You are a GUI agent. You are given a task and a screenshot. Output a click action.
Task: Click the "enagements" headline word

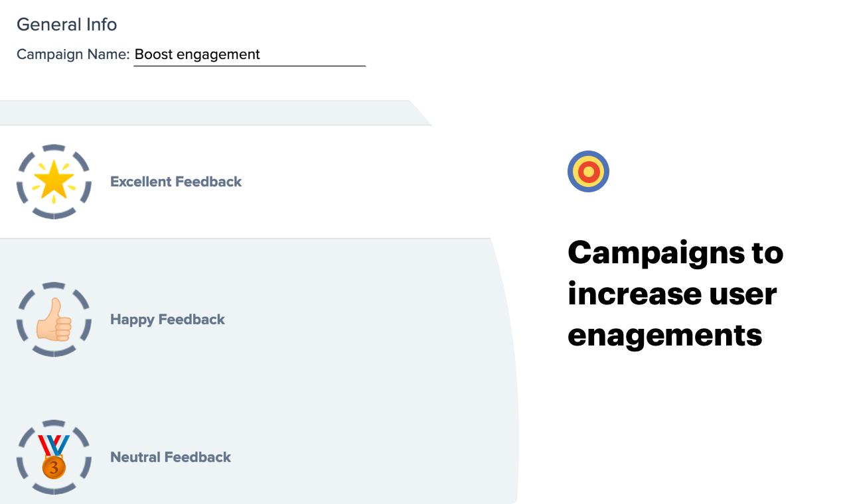664,335
